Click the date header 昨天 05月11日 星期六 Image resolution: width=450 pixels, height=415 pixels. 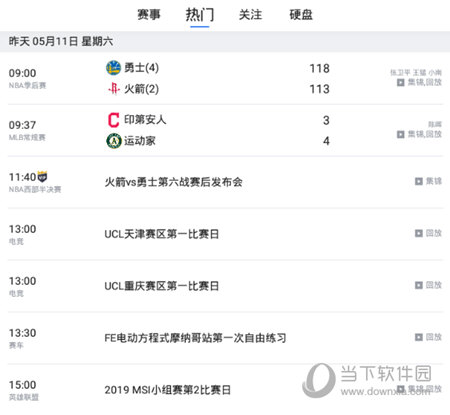pyautogui.click(x=61, y=42)
